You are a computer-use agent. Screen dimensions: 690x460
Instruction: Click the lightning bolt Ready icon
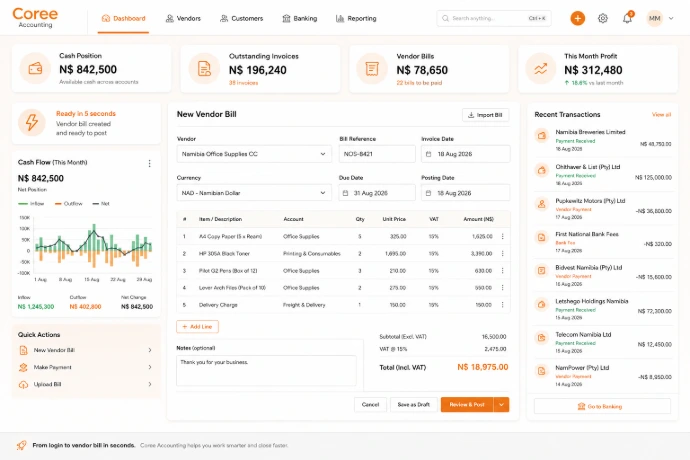32,122
